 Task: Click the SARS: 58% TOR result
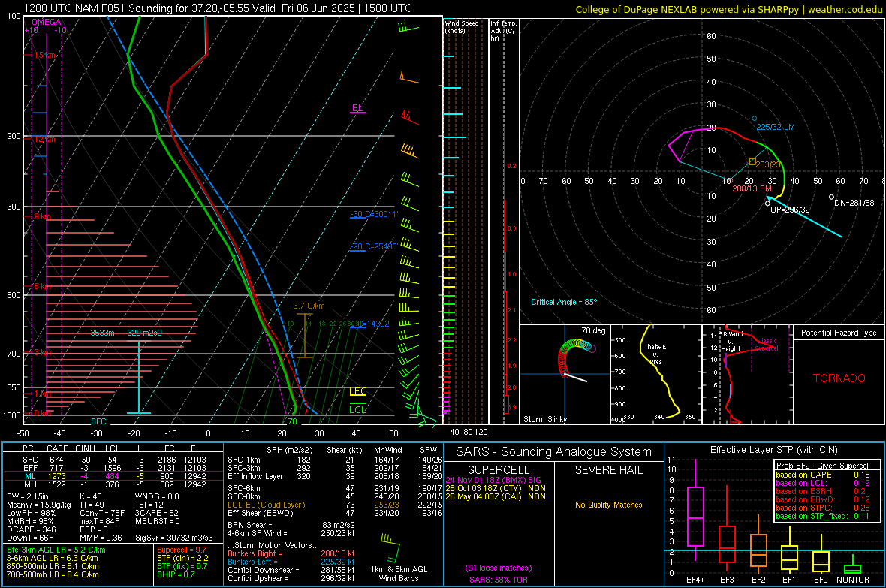pos(499,580)
